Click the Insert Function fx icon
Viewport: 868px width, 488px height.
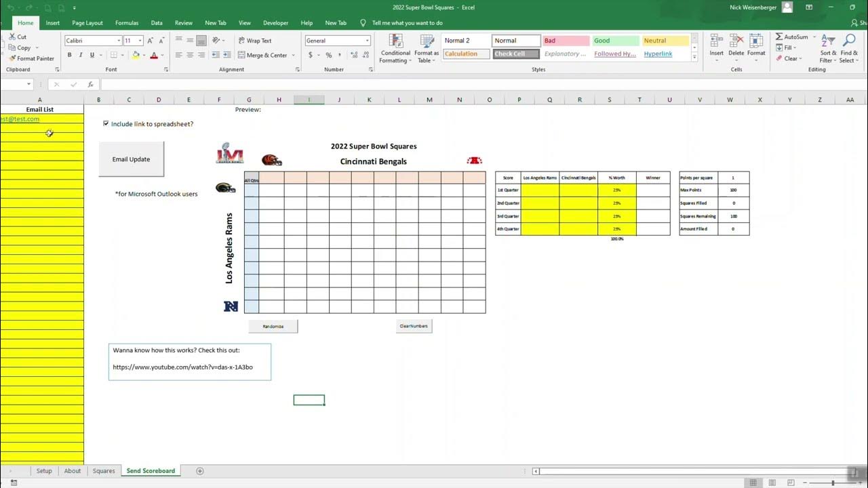point(90,85)
